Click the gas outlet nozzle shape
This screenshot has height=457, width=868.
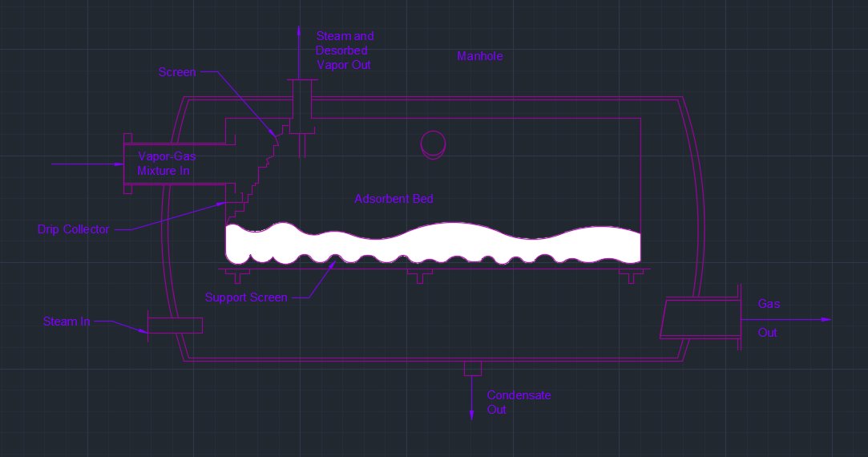tap(700, 318)
